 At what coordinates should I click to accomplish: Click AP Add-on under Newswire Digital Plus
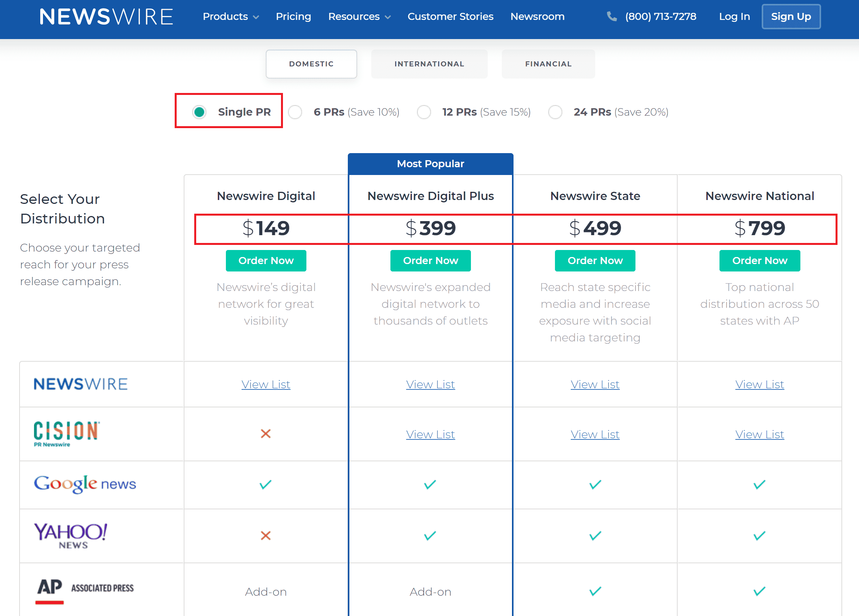tap(430, 592)
